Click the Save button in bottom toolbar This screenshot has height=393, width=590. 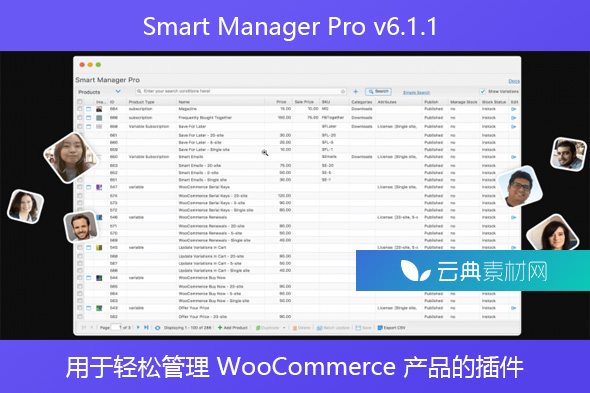pyautogui.click(x=363, y=328)
